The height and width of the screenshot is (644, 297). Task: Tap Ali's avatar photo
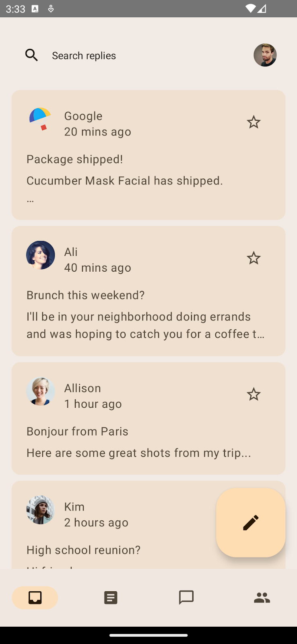(x=40, y=255)
